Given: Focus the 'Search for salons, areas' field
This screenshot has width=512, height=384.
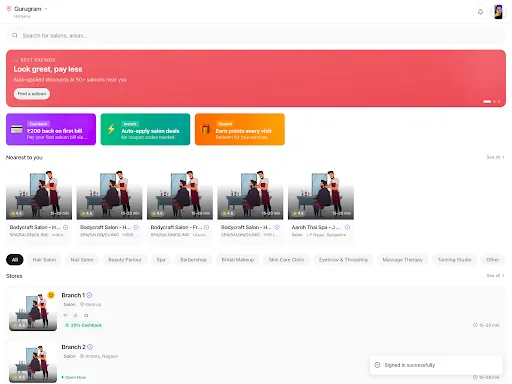Looking at the screenshot, I should tap(256, 35).
